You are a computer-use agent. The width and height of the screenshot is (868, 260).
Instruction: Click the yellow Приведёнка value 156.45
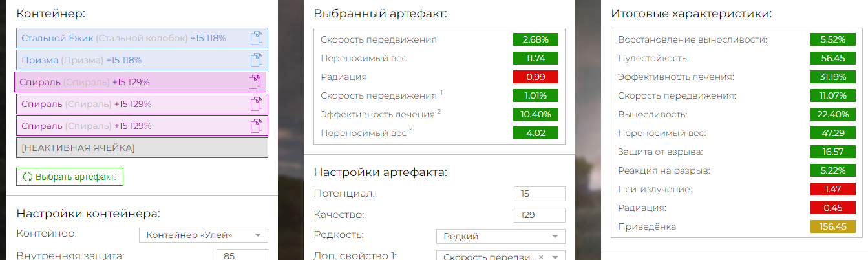832,226
